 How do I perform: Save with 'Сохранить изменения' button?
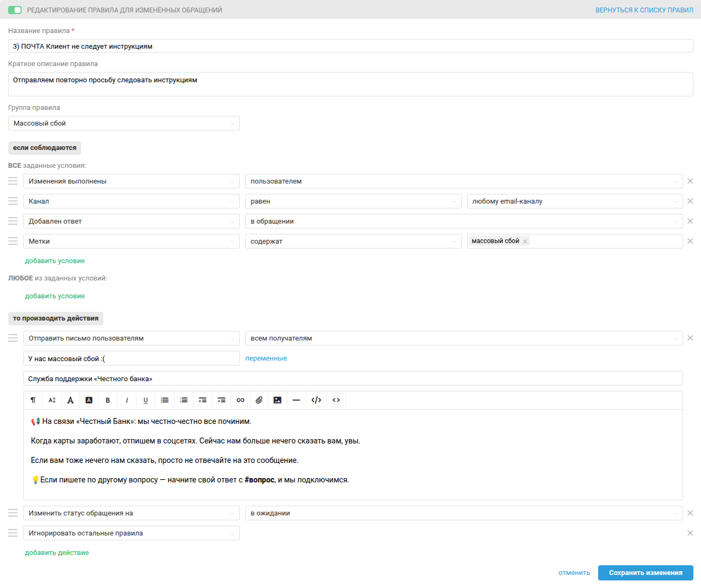pos(646,573)
